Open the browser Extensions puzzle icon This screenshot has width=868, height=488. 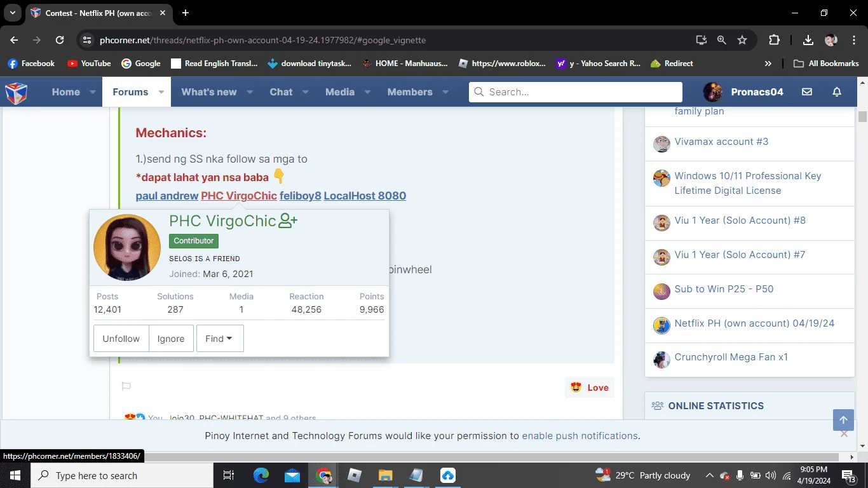click(x=774, y=40)
